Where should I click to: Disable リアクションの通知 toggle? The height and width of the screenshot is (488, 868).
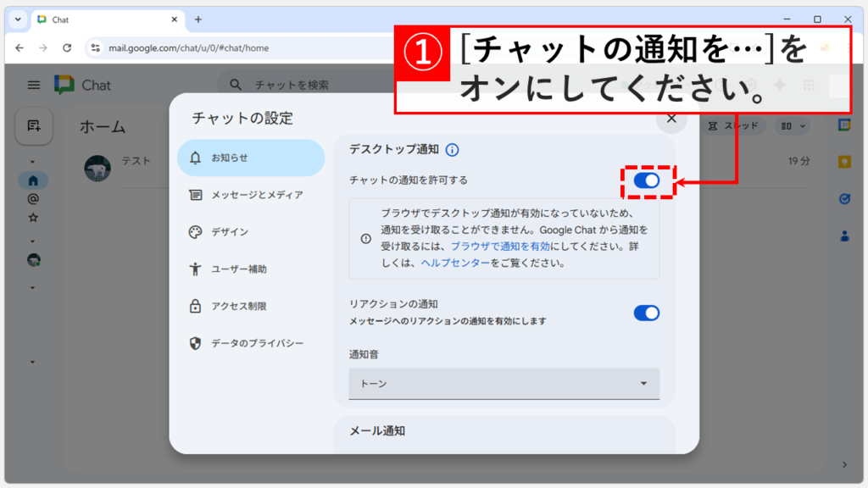pos(646,313)
